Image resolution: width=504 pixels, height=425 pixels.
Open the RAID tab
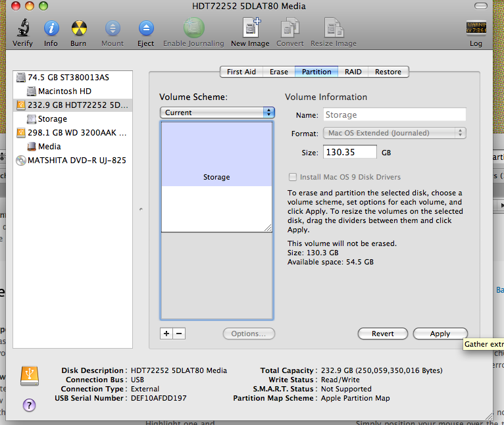(x=353, y=72)
